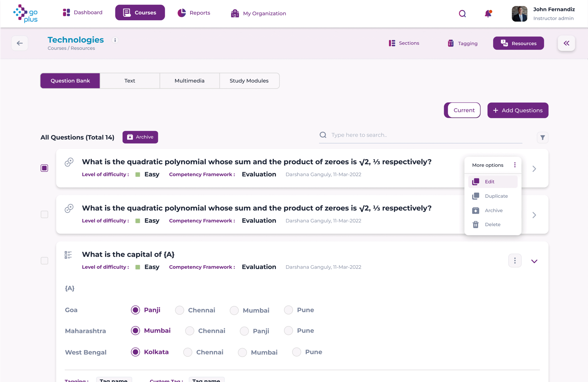This screenshot has height=382, width=588.
Task: Click the back arrow beside Technologies
Action: tap(20, 43)
